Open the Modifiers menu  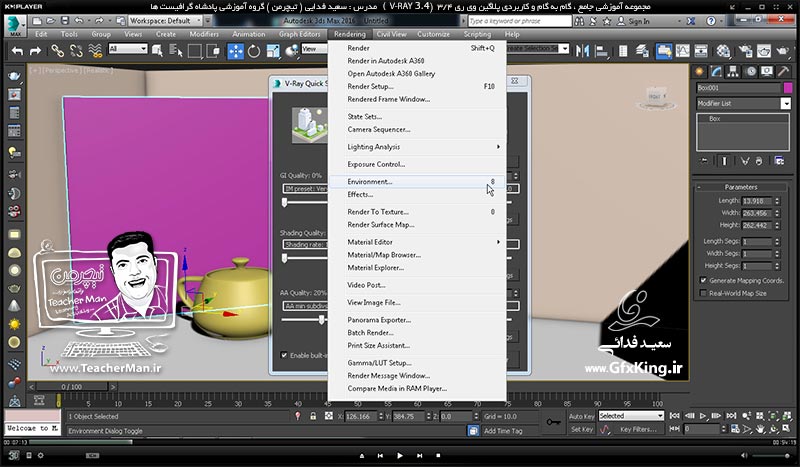click(204, 34)
